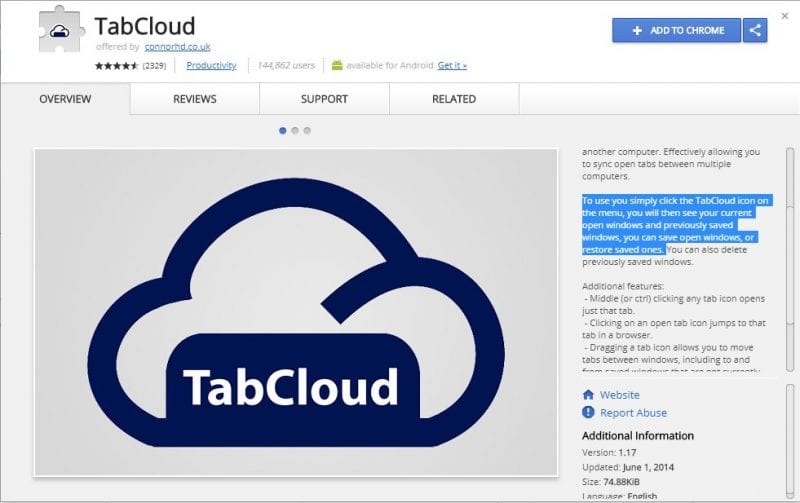Click the Report Abuse link
This screenshot has width=800, height=503.
[x=633, y=413]
